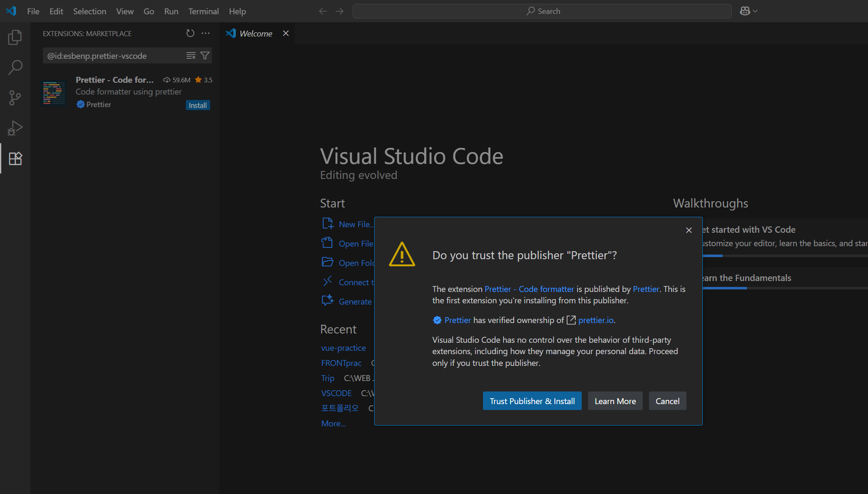Clear extensions search results icon

pos(191,56)
